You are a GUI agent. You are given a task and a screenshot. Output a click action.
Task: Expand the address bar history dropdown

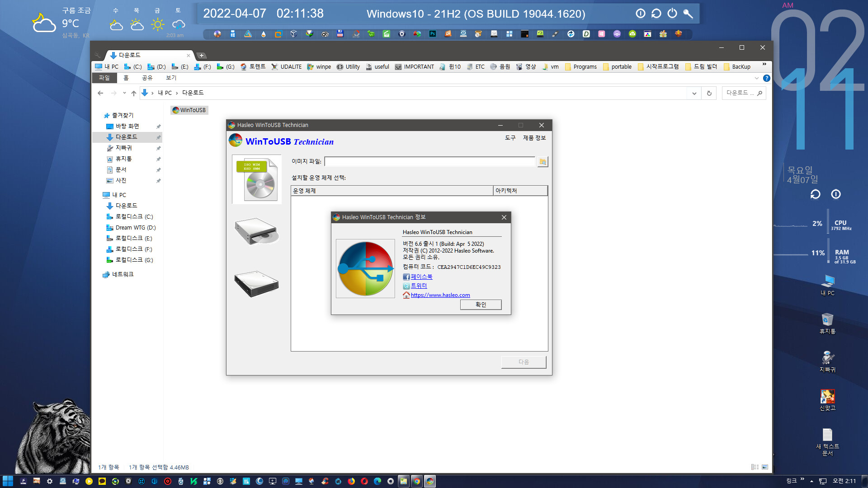694,93
